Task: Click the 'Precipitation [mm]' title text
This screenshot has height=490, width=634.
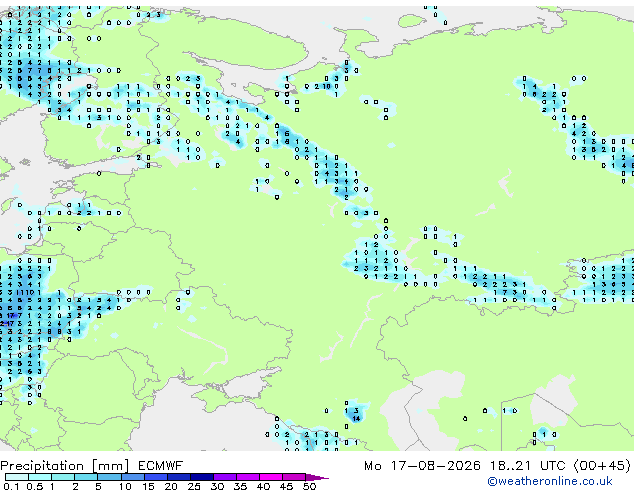Action: pyautogui.click(x=65, y=466)
